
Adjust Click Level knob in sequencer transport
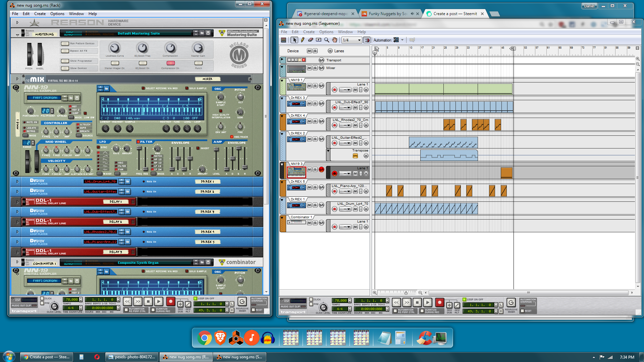[323, 307]
